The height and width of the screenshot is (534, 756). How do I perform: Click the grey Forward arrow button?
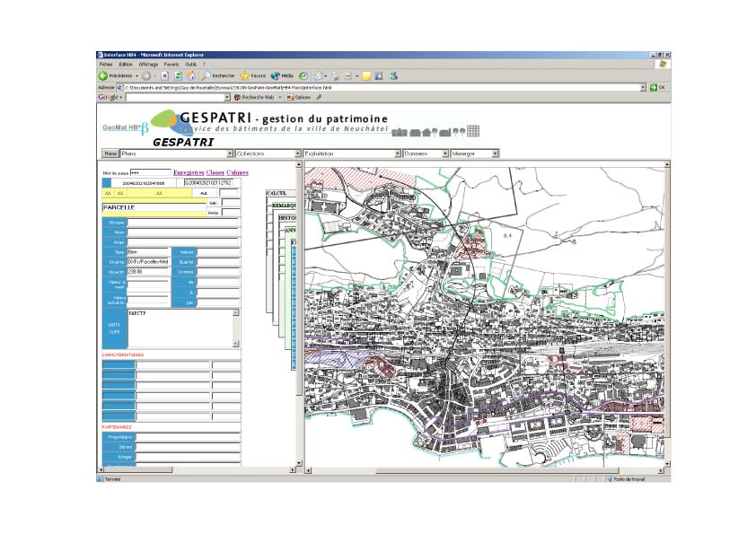[146, 75]
